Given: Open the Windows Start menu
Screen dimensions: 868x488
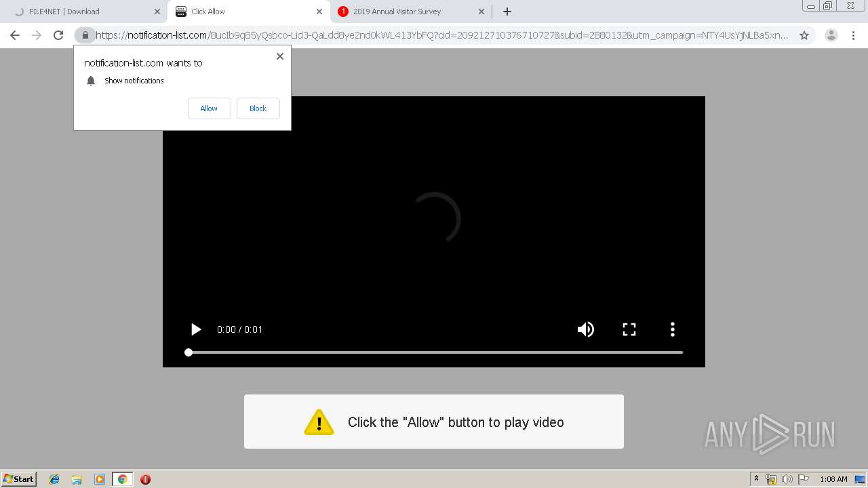Looking at the screenshot, I should [x=19, y=479].
